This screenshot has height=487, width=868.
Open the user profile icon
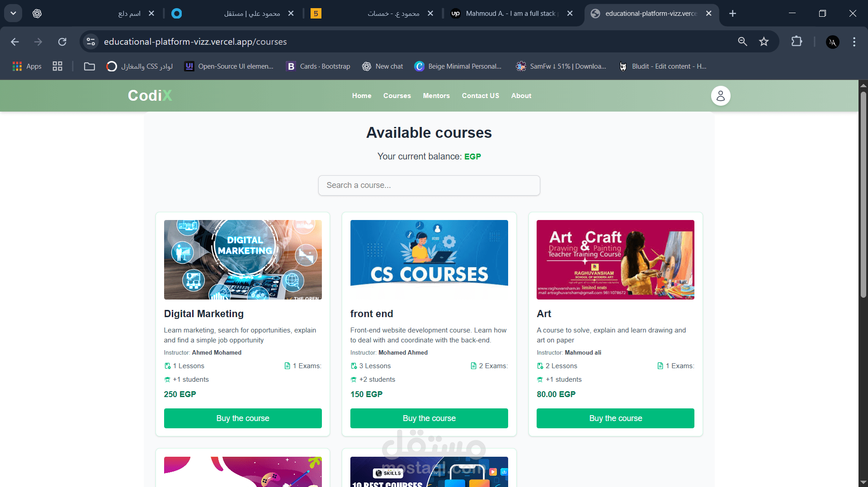[721, 96]
